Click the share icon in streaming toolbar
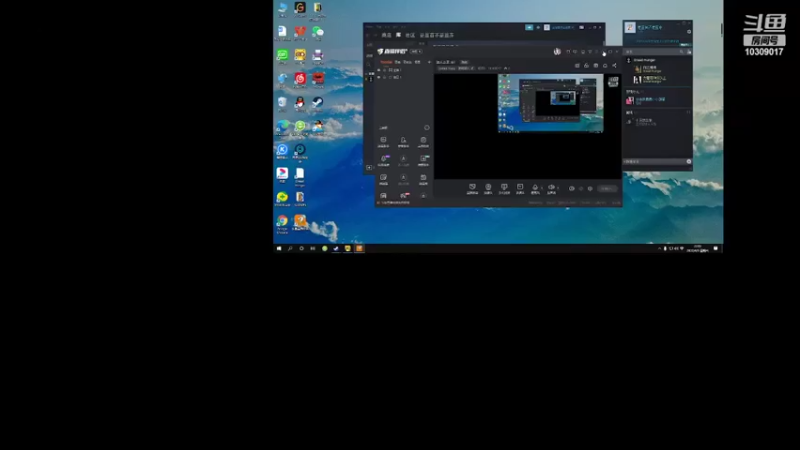This screenshot has width=800, height=450. point(614,65)
